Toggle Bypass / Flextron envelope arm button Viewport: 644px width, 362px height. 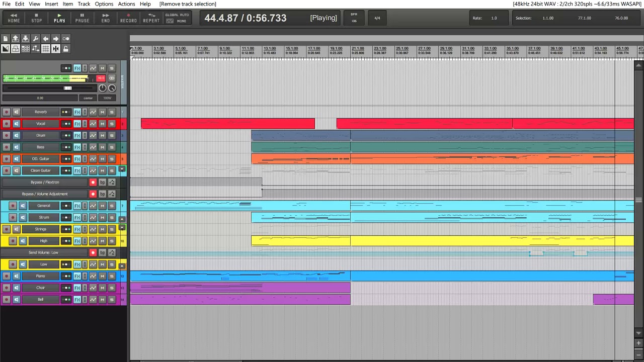coord(93,183)
